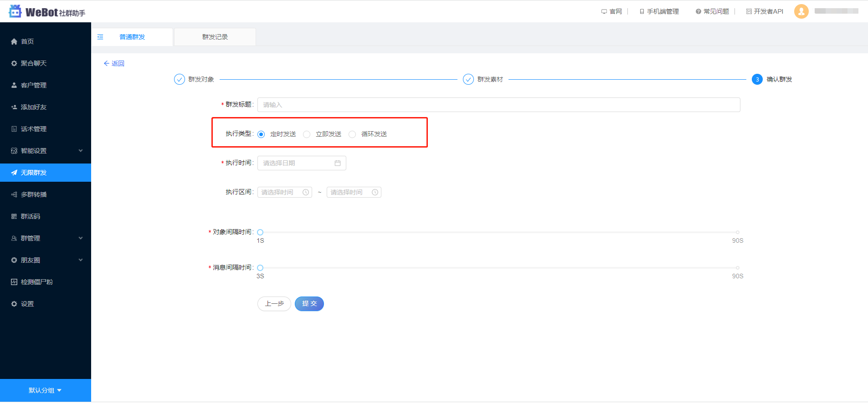Expand the 群管理 submenu chevron
This screenshot has width=868, height=404.
click(81, 238)
